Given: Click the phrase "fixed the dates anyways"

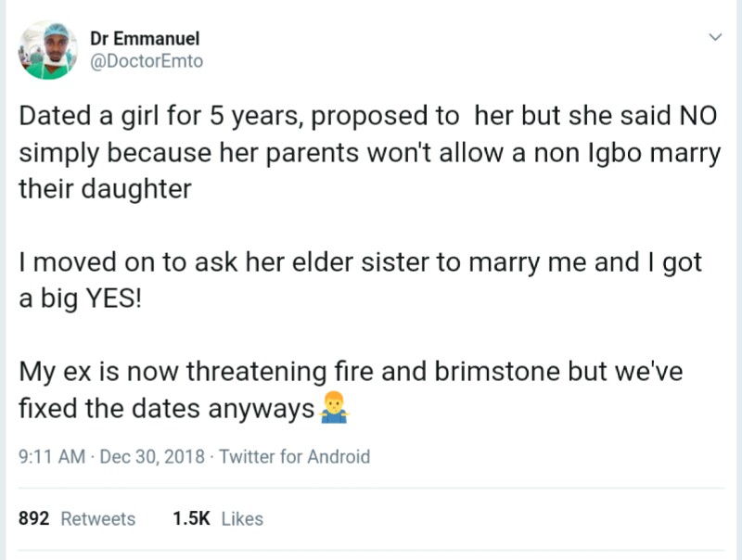Looking at the screenshot, I should point(167,408).
